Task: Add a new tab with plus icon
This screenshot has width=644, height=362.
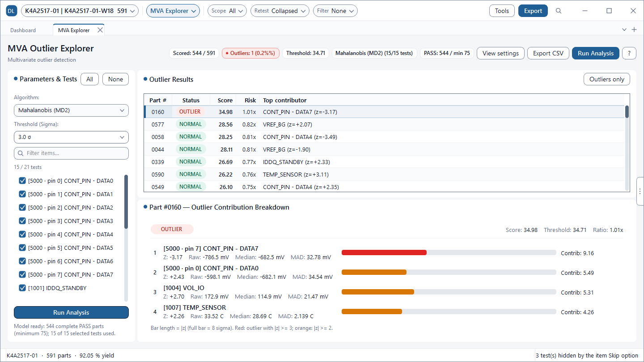Action: 634,29
